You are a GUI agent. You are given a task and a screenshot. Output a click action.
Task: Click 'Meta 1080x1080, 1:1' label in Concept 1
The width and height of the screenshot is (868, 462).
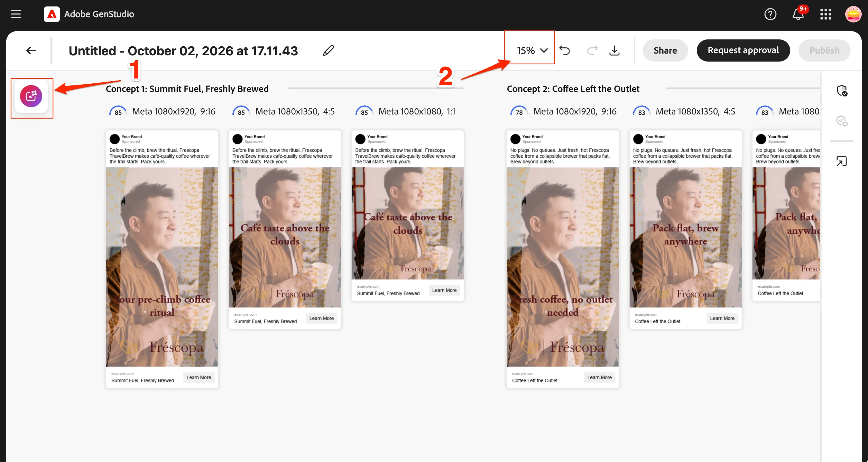[417, 111]
